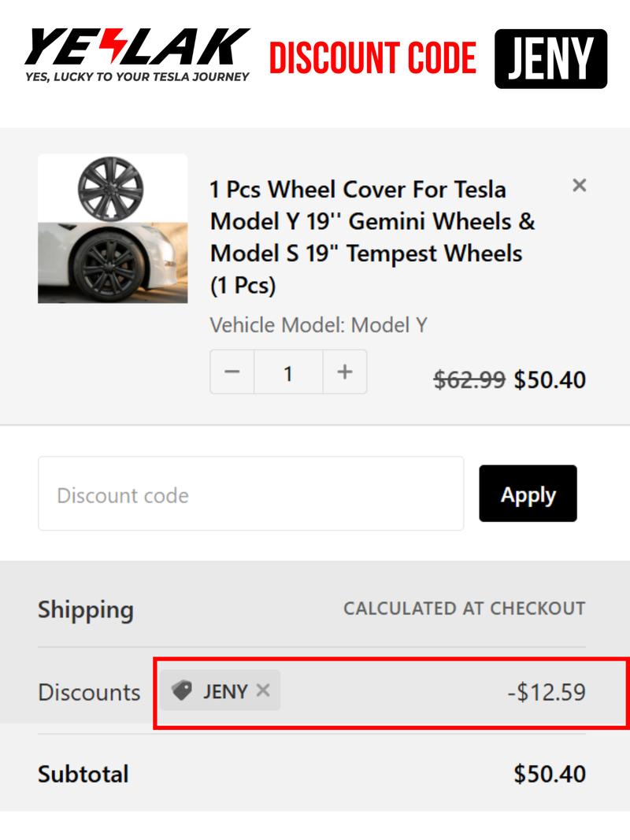The height and width of the screenshot is (840, 630).
Task: Open the product image of the wheel cover
Action: (112, 229)
